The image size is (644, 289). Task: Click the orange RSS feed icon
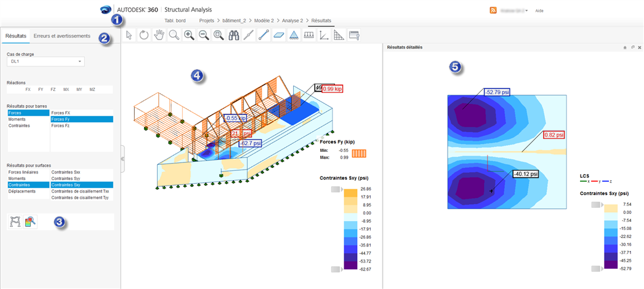494,10
